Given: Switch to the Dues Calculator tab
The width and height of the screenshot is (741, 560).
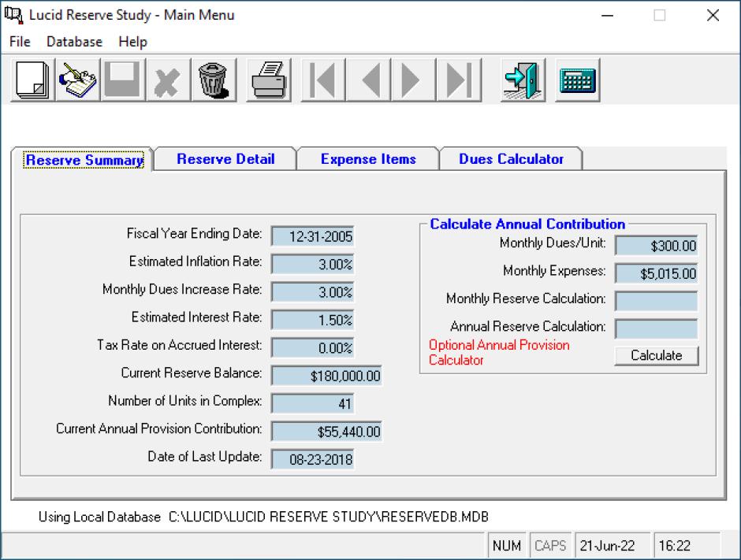Looking at the screenshot, I should pyautogui.click(x=511, y=159).
